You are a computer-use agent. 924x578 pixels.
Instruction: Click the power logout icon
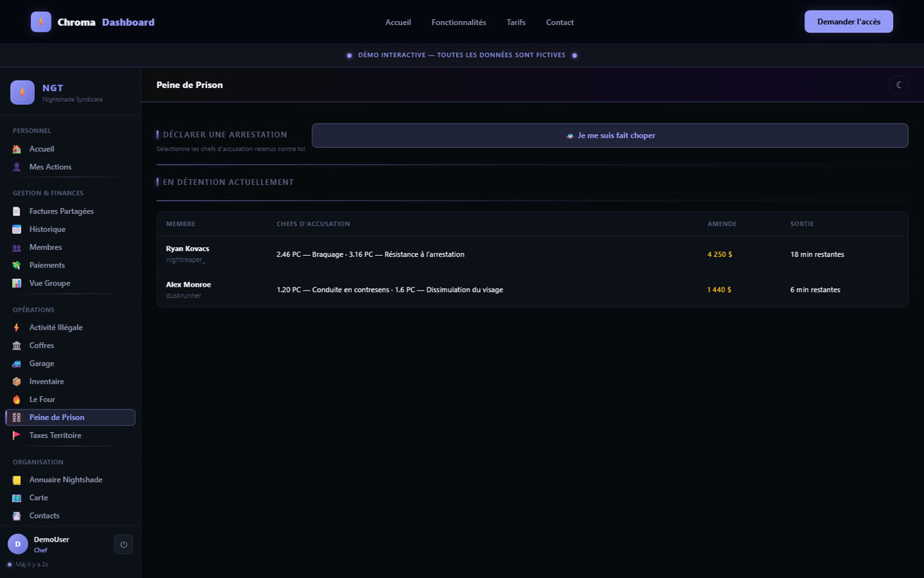coord(123,544)
